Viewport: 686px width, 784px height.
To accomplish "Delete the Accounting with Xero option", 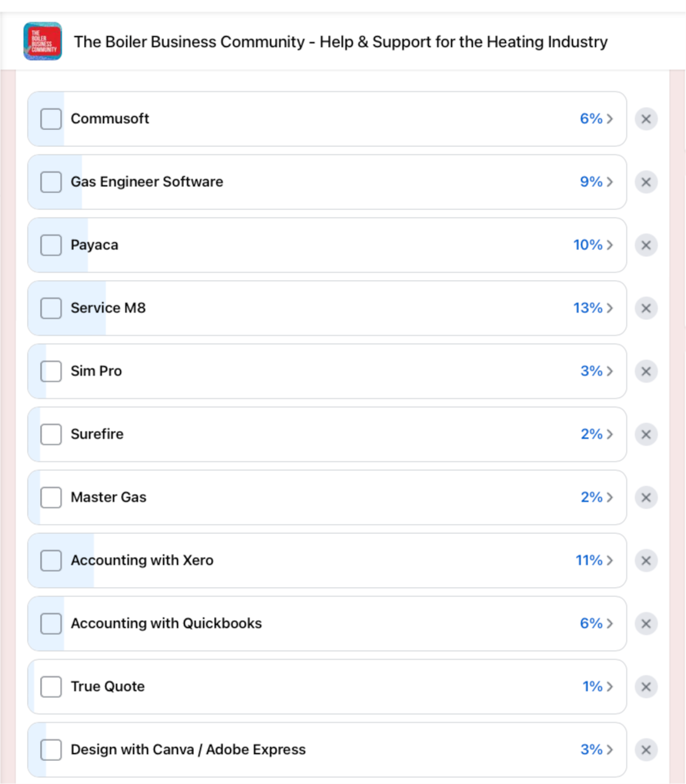I will click(x=646, y=561).
